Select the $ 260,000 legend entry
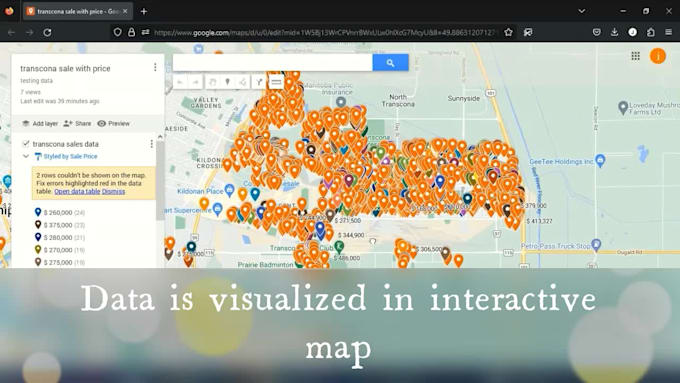The height and width of the screenshot is (383, 680). [59, 213]
